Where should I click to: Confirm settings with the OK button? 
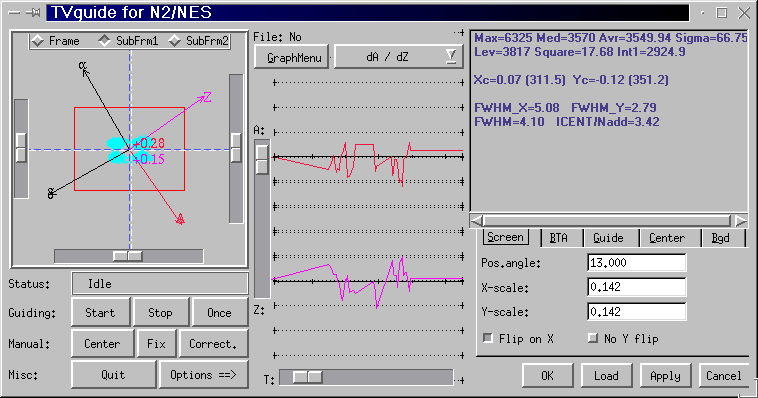point(547,376)
